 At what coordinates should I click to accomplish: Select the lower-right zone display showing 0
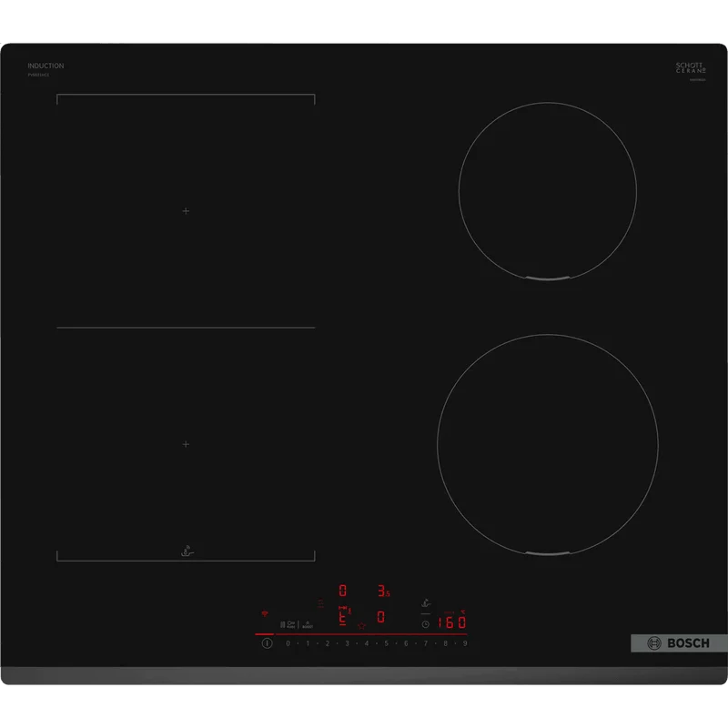pyautogui.click(x=380, y=617)
